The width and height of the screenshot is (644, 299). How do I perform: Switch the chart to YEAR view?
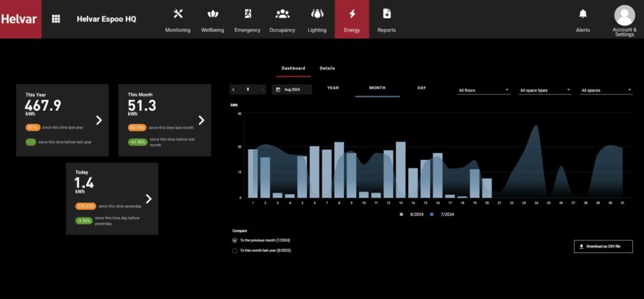[333, 88]
